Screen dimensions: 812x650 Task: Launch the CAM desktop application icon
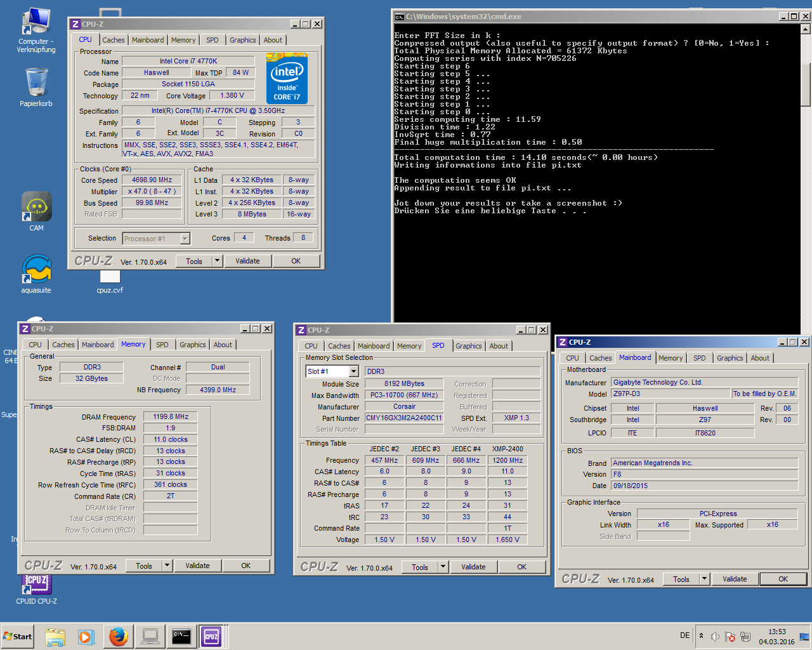(x=36, y=211)
